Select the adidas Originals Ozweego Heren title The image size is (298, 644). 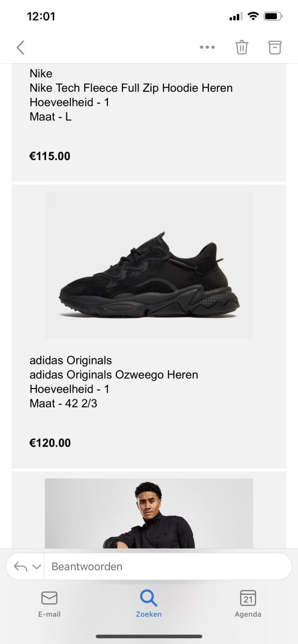pos(114,375)
